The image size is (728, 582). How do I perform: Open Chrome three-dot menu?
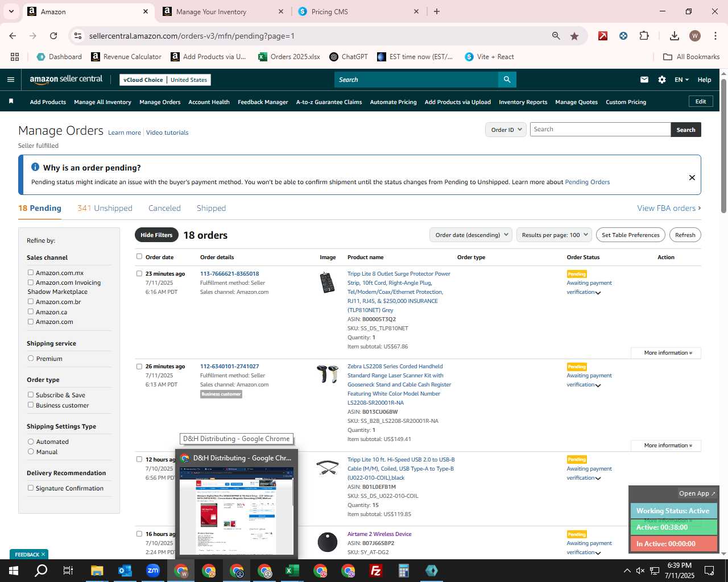click(715, 36)
